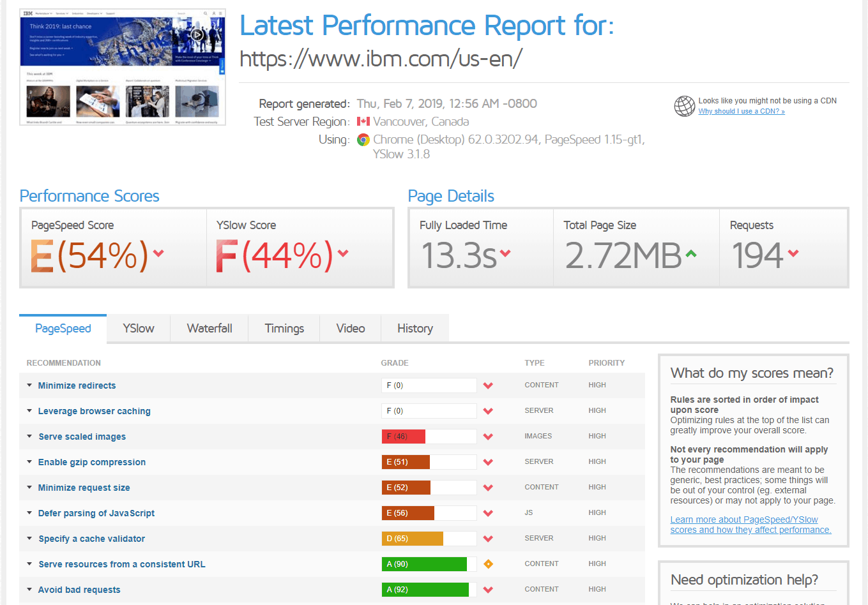This screenshot has height=605, width=868.
Task: Click the Canada flag icon
Action: pyautogui.click(x=363, y=121)
